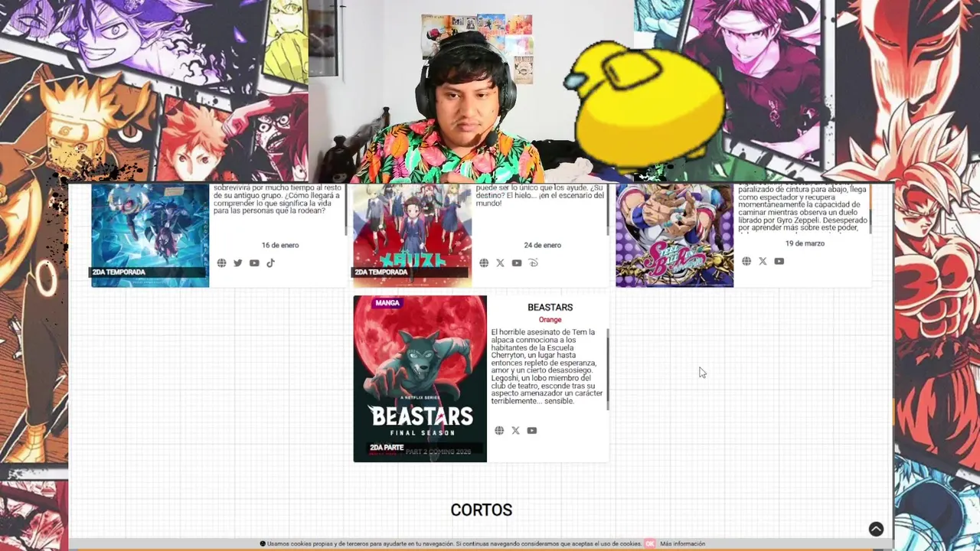The image size is (980, 551).
Task: Click the 19 de marzo date text
Action: pyautogui.click(x=805, y=243)
